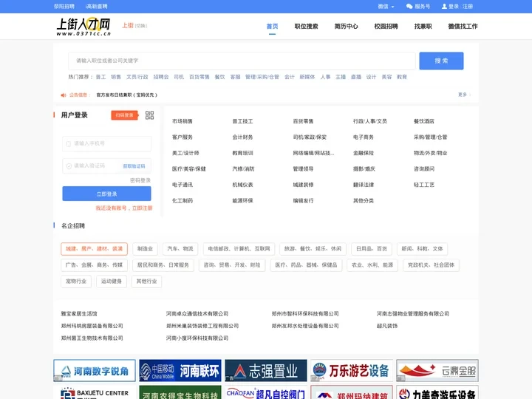
Task: Open the 万乐游艺设备 banner ad
Action: pos(352,370)
